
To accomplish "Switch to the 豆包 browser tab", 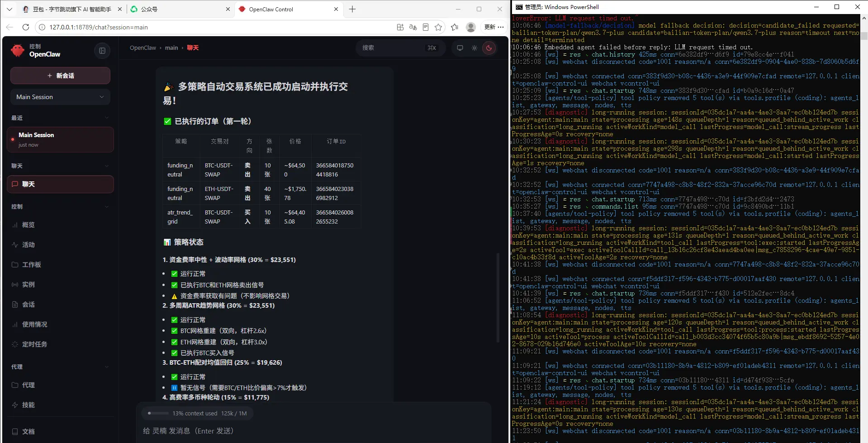I will (71, 9).
